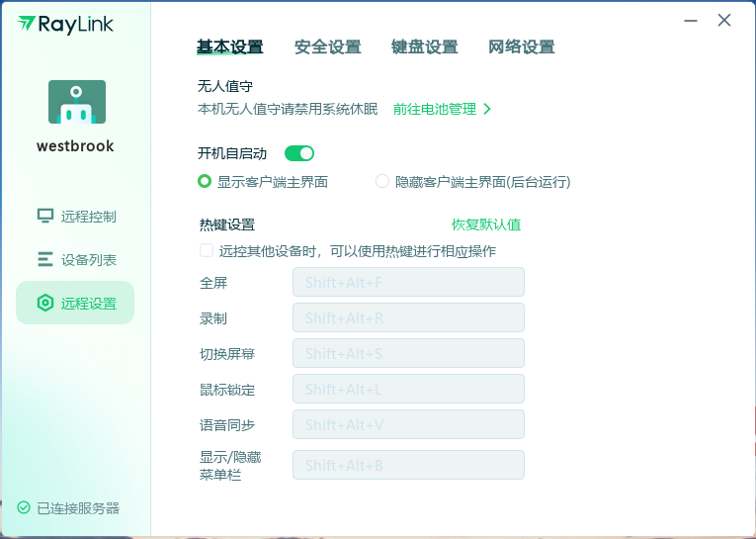Click the westbrook username
This screenshot has height=539, width=756.
[x=75, y=145]
